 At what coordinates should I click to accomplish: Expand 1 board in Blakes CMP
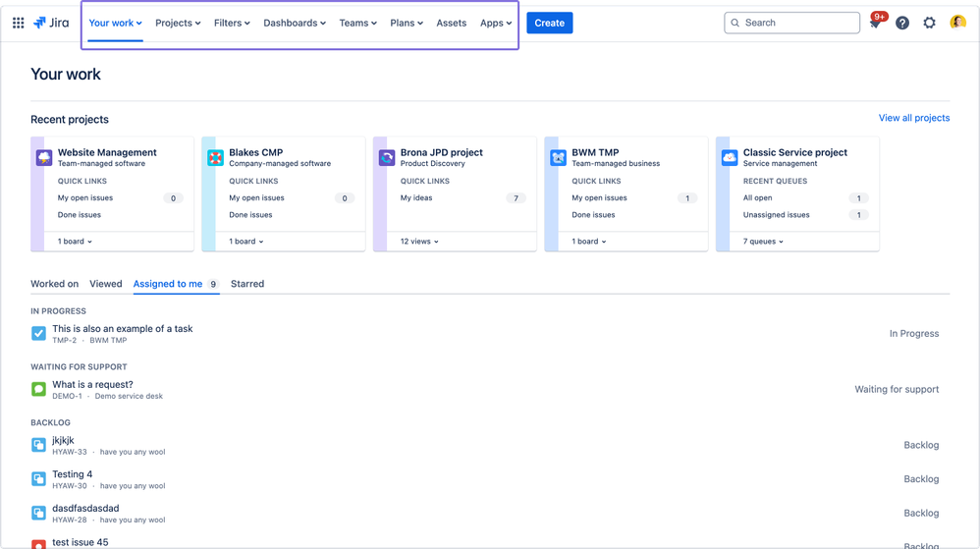coord(246,242)
